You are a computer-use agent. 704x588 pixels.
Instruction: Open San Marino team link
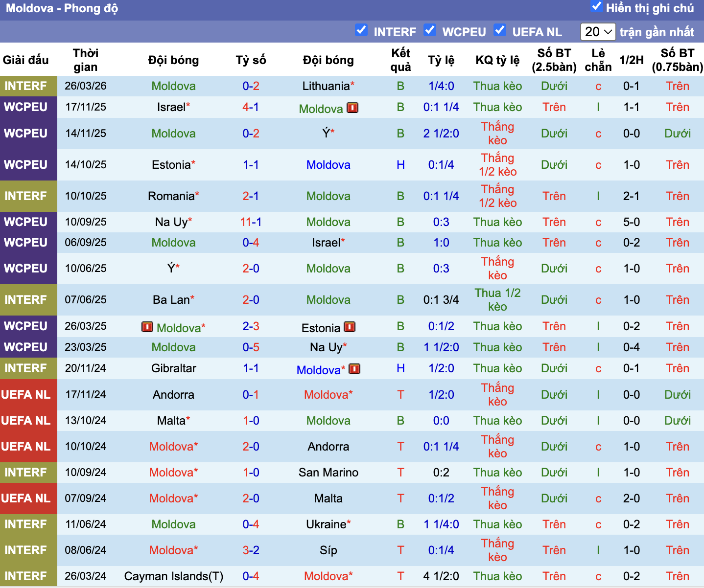pyautogui.click(x=329, y=473)
